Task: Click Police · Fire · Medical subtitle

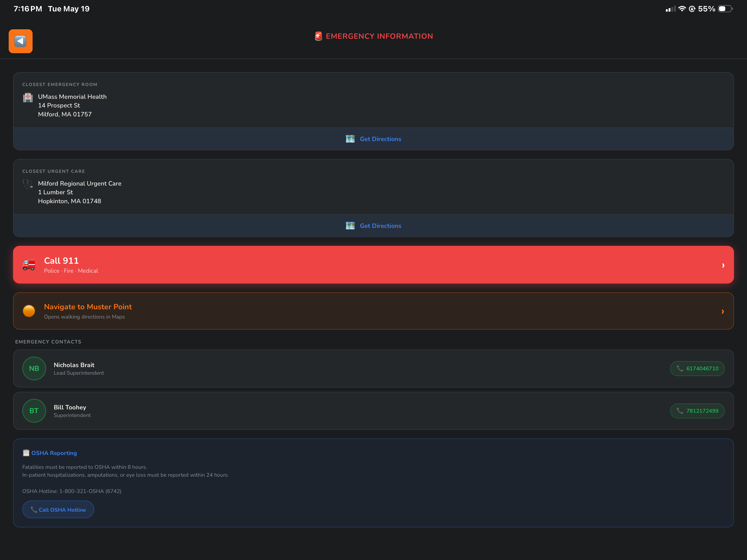Action: coord(71,271)
